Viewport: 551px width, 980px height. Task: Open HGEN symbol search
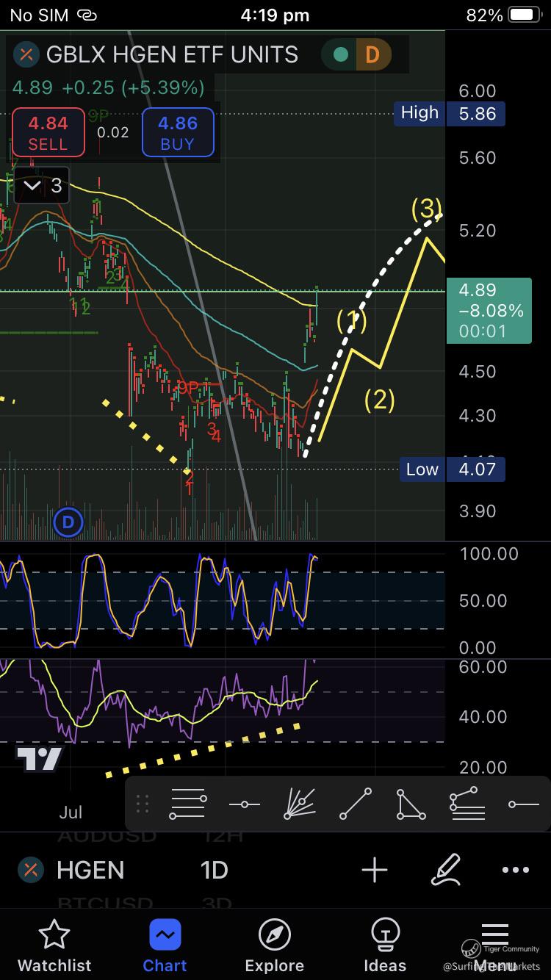pyautogui.click(x=90, y=870)
